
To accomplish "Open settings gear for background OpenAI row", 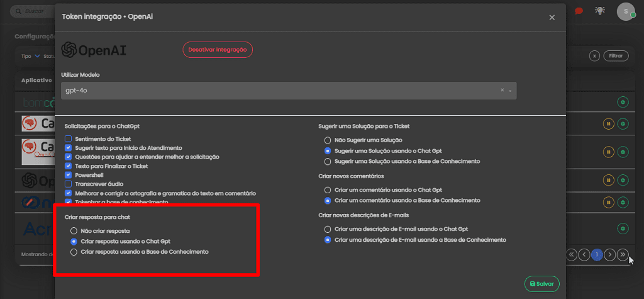I will (x=623, y=180).
